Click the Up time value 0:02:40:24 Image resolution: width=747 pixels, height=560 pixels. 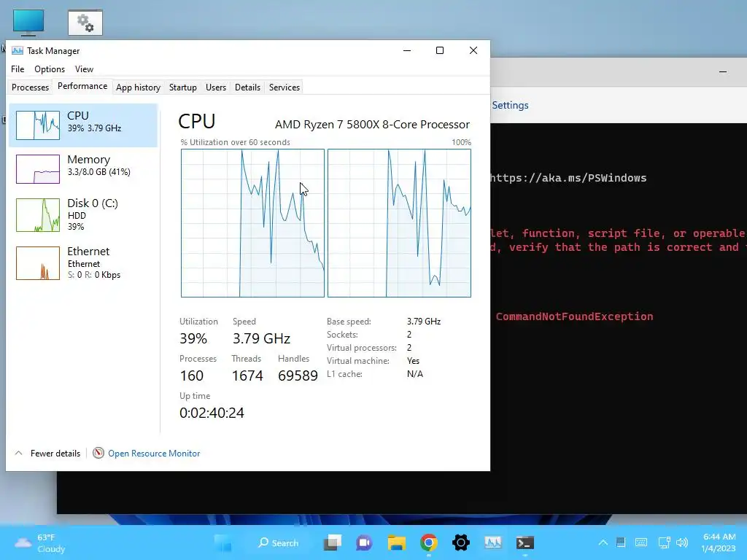tap(212, 413)
